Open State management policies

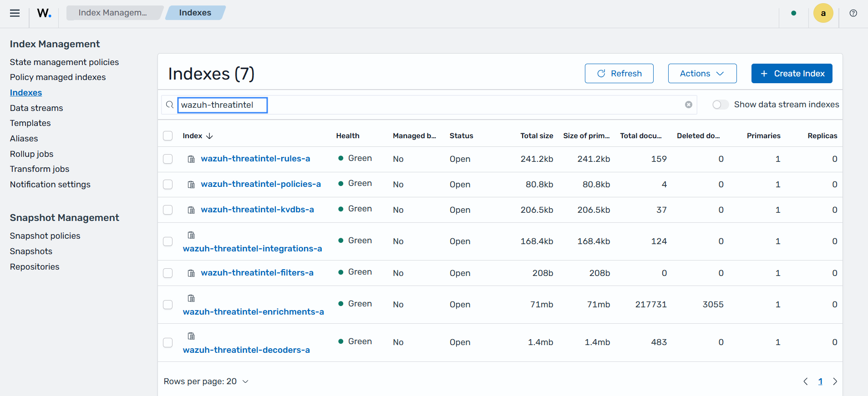pos(64,62)
